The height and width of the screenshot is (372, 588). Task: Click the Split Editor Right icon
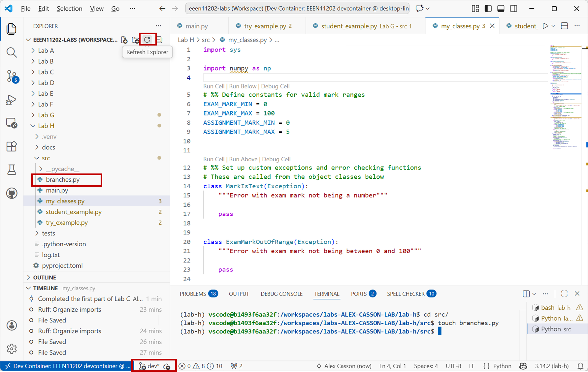point(564,26)
